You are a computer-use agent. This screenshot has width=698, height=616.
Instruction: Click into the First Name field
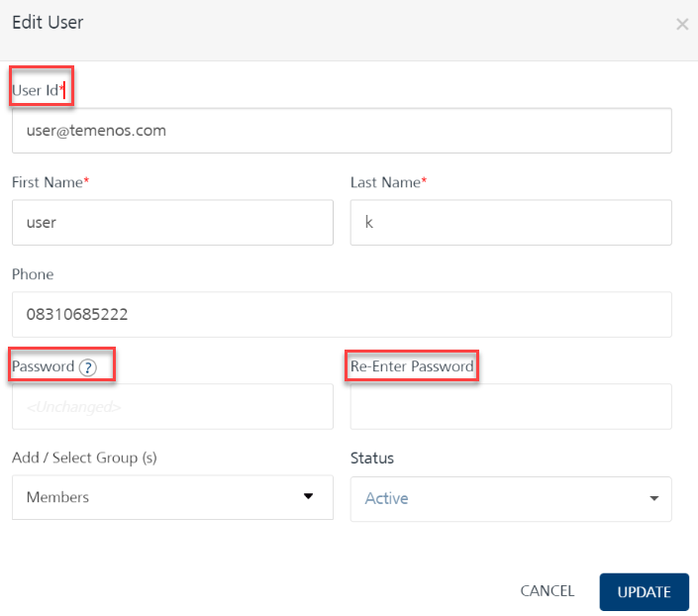click(172, 222)
